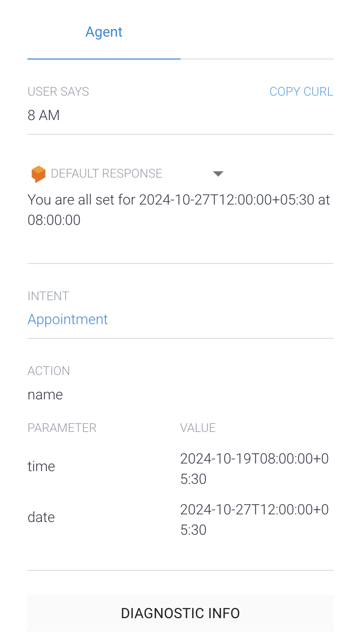Viewport: 364px width, 638px height.
Task: Select the date parameter row
Action: tap(41, 517)
